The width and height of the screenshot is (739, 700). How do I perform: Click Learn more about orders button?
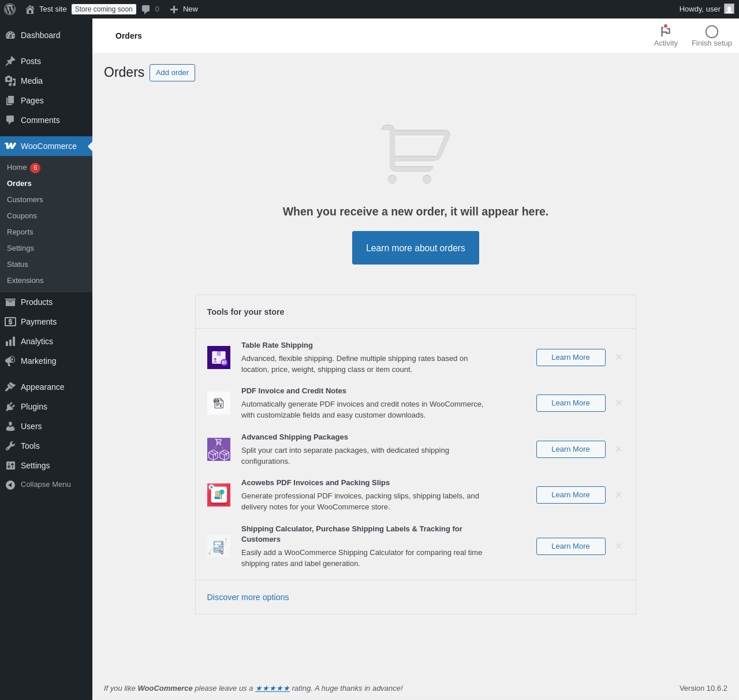coord(416,248)
